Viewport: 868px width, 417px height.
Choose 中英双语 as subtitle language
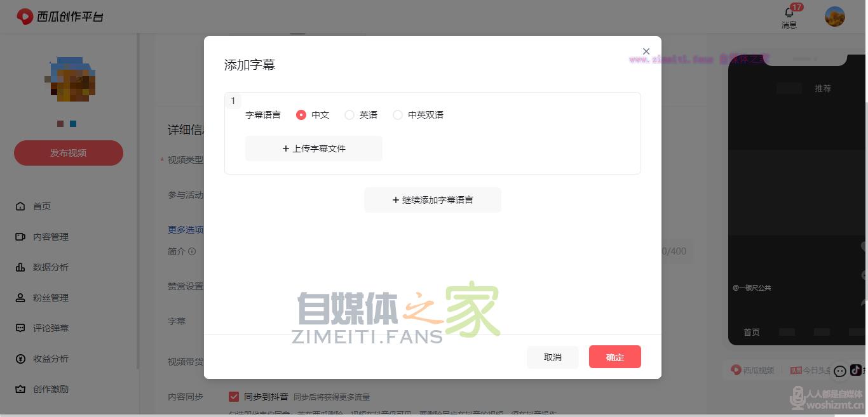point(398,115)
